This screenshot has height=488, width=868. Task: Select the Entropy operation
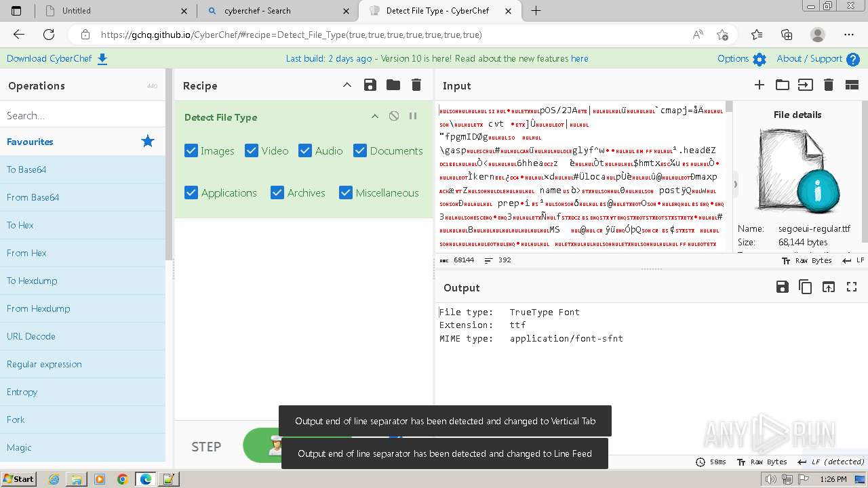83,392
